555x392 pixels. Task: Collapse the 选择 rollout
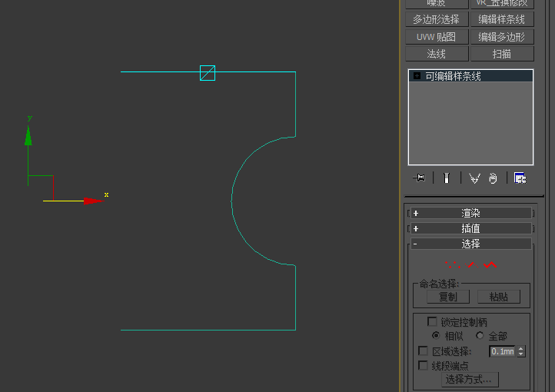[x=470, y=244]
